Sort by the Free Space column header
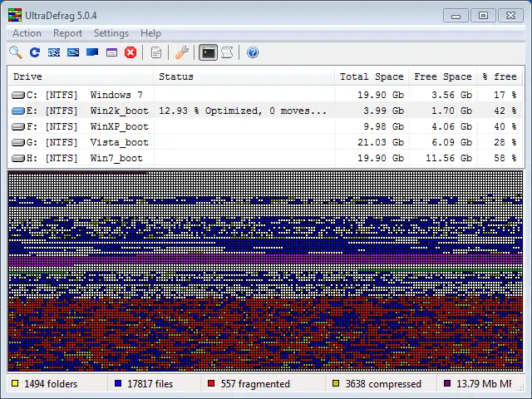This screenshot has height=399, width=532. 443,76
